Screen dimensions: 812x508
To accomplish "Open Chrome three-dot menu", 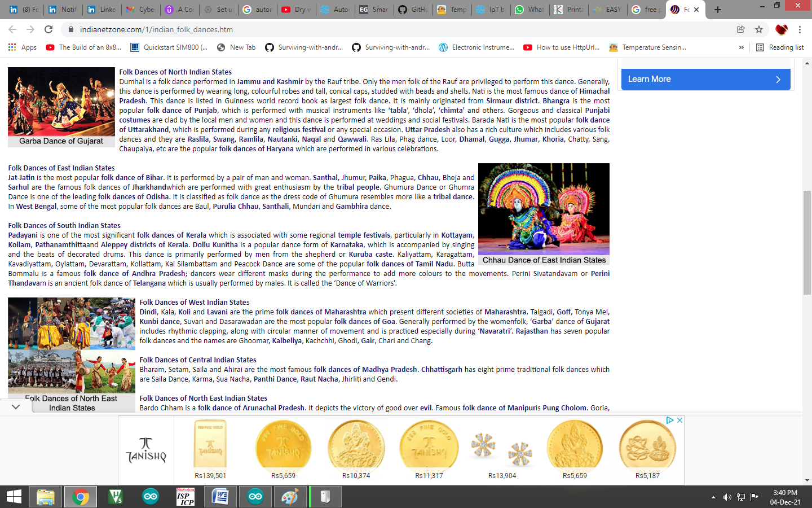I will click(x=800, y=29).
